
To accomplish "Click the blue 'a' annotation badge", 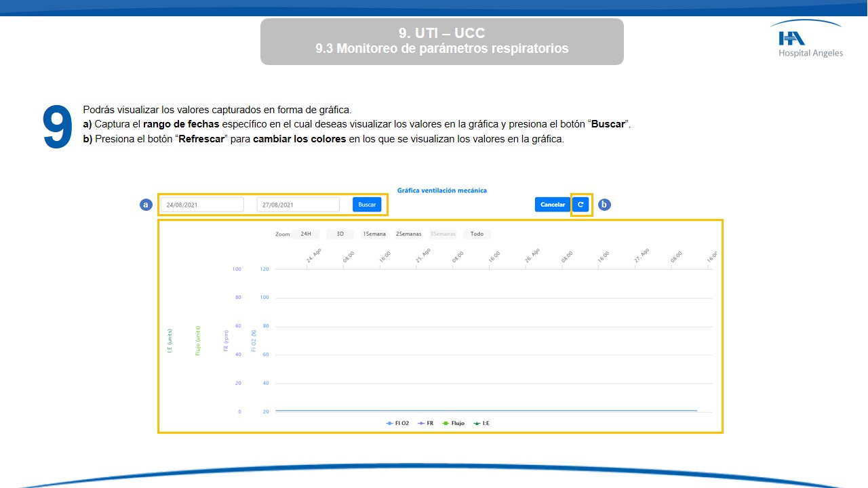I will (146, 205).
